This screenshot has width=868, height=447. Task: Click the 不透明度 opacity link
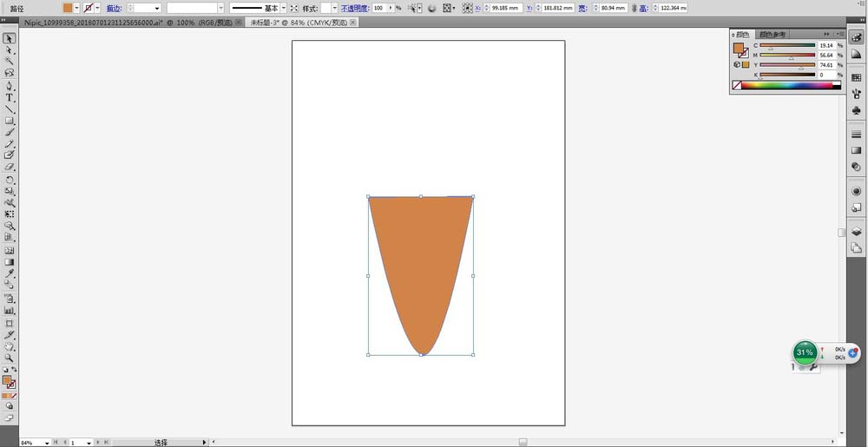click(x=354, y=9)
